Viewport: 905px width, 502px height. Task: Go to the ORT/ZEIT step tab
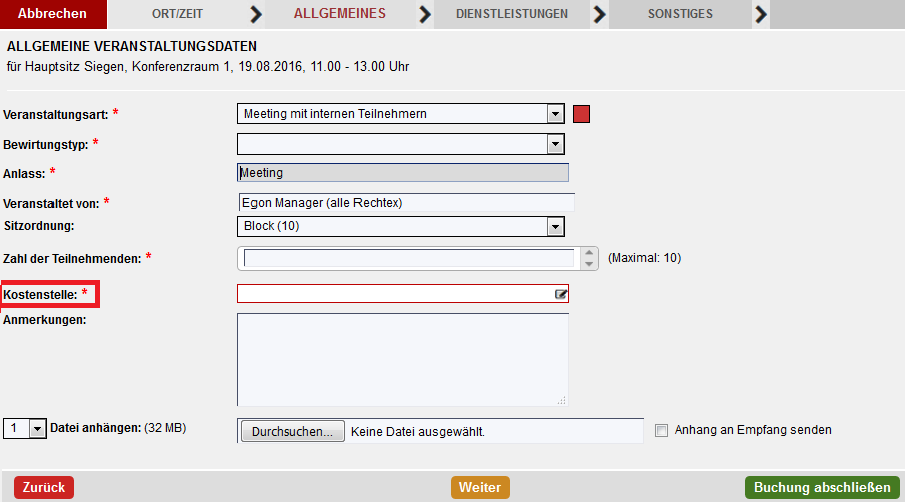pos(177,14)
